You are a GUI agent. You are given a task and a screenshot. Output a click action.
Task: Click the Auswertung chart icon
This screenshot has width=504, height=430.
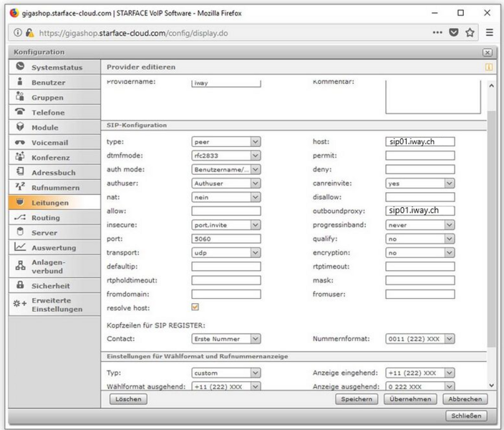[20, 247]
